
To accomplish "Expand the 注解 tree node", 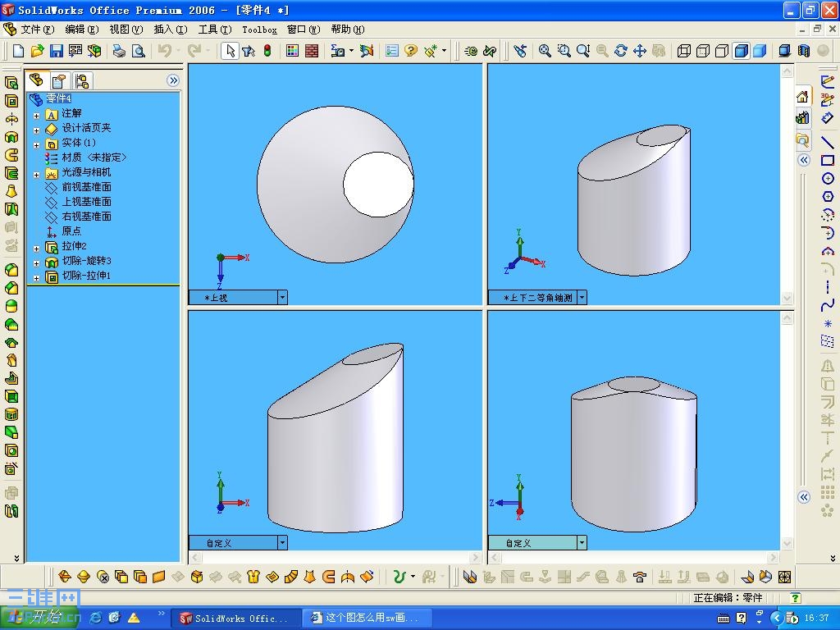I will (x=36, y=115).
